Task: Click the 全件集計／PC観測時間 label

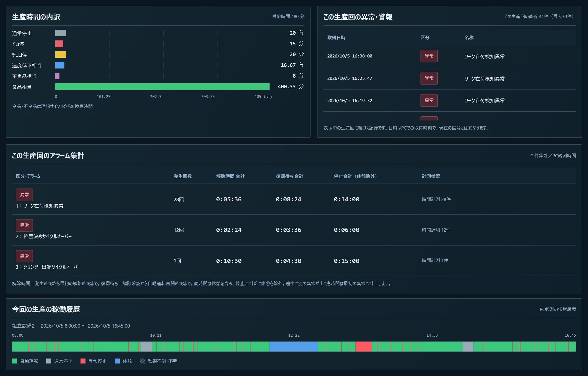Action: 553,156
